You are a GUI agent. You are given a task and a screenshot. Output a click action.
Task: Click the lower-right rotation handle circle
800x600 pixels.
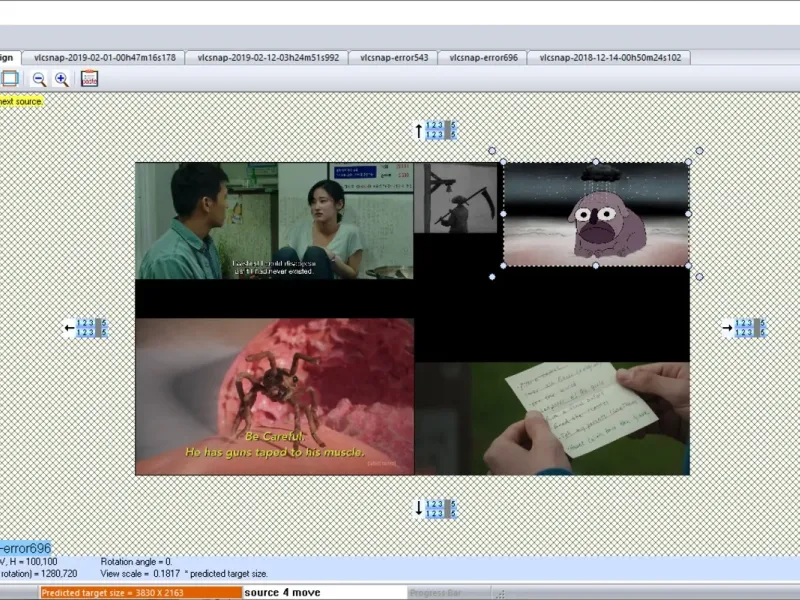pyautogui.click(x=699, y=277)
